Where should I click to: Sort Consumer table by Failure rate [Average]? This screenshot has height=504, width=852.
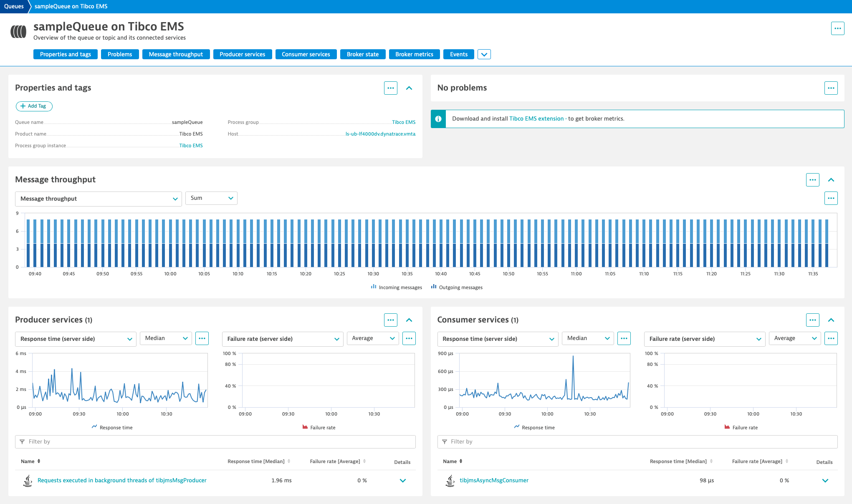(760, 461)
